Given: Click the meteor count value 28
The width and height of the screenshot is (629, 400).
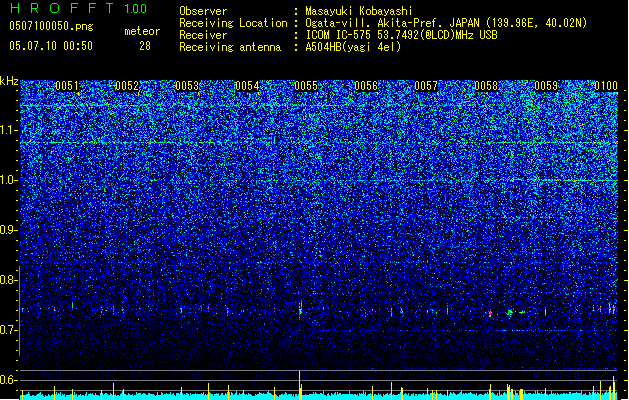Looking at the screenshot, I should (x=145, y=46).
